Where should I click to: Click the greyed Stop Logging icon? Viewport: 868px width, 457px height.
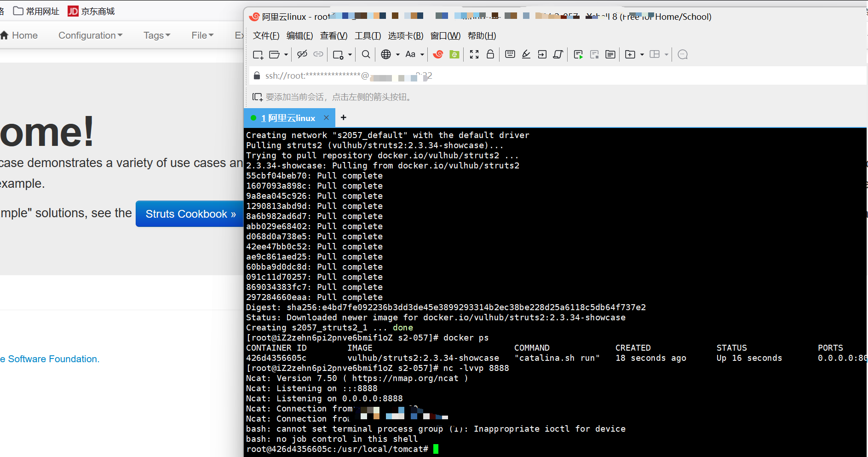(x=594, y=55)
